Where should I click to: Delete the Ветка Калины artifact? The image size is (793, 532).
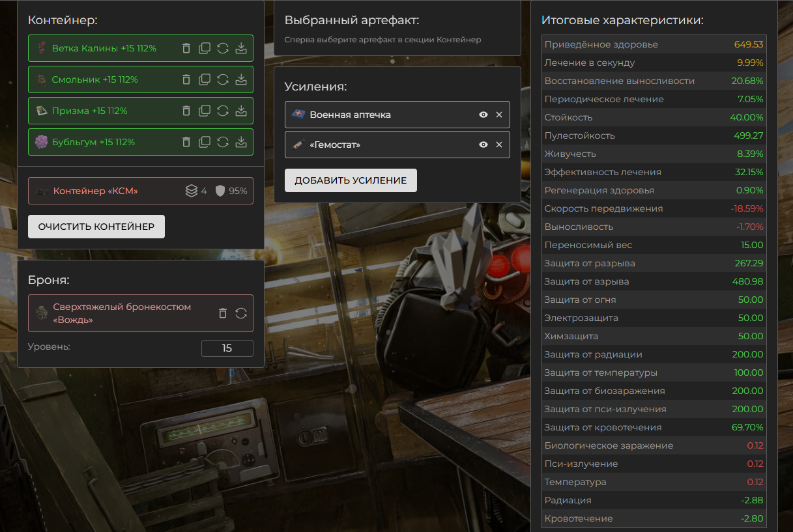[x=186, y=48]
